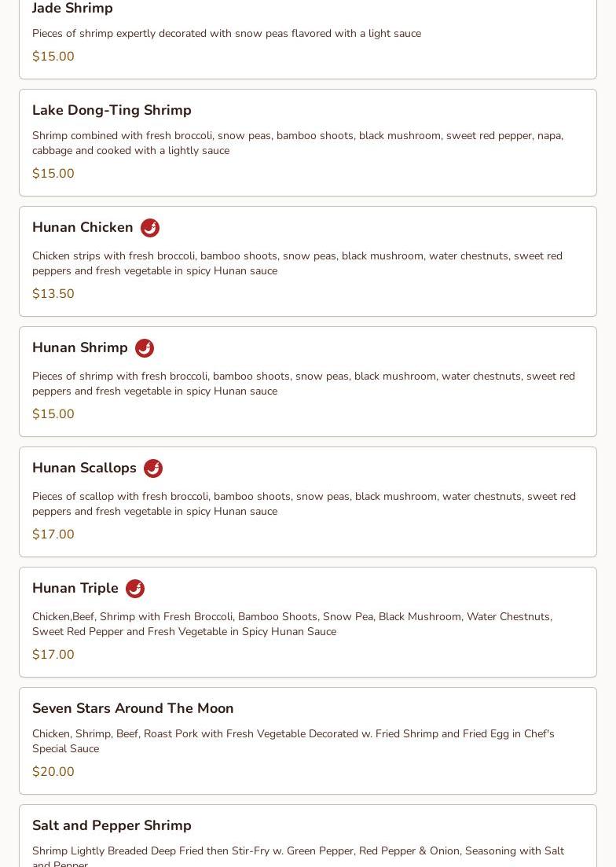
Task: Choose the Hunan Shrimp dish title
Action: pos(79,347)
